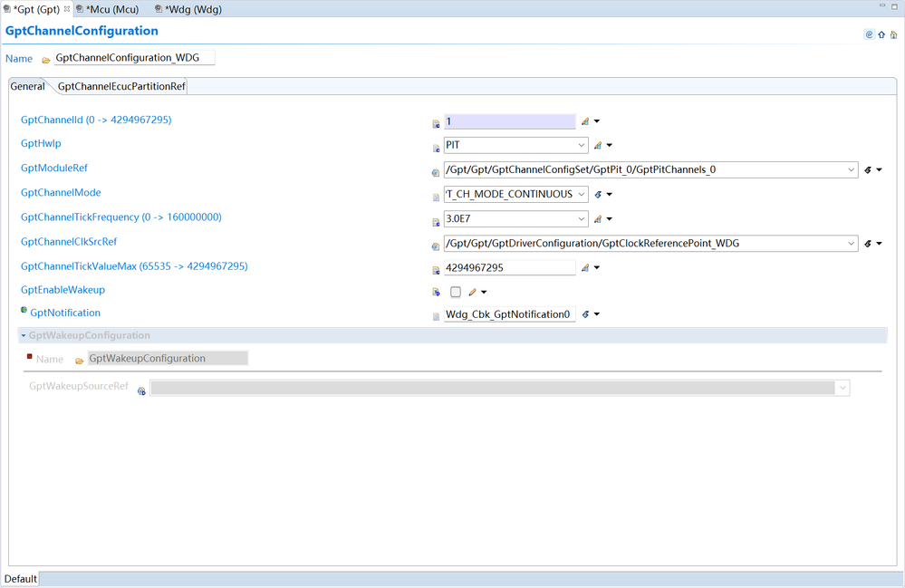Image resolution: width=905 pixels, height=588 pixels.
Task: Select the General tab
Action: [27, 87]
